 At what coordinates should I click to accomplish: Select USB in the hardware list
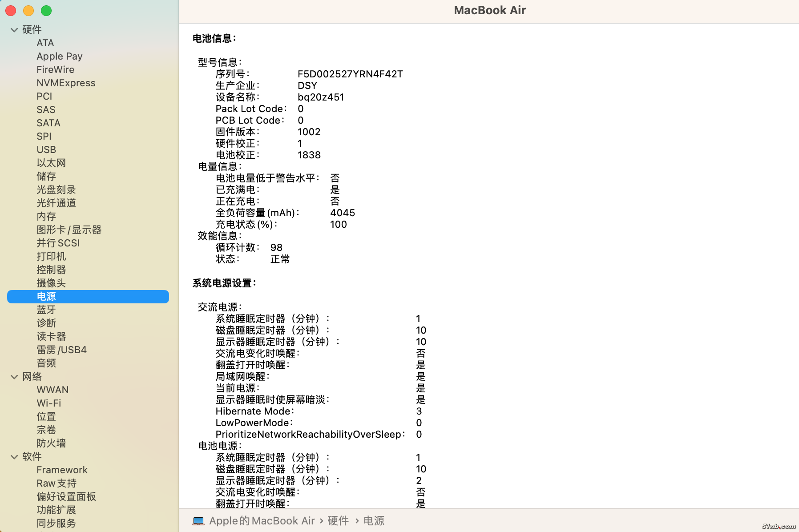coord(46,149)
